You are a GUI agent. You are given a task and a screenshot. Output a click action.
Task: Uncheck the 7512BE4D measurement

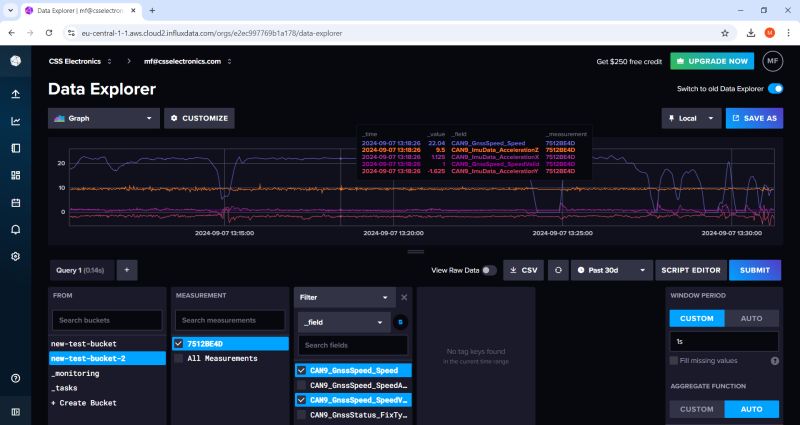(x=178, y=344)
